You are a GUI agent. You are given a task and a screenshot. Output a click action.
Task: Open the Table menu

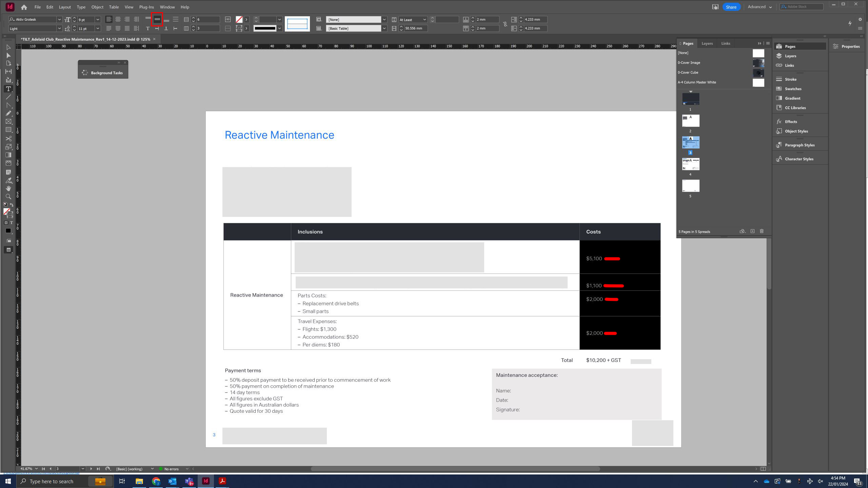[114, 7]
